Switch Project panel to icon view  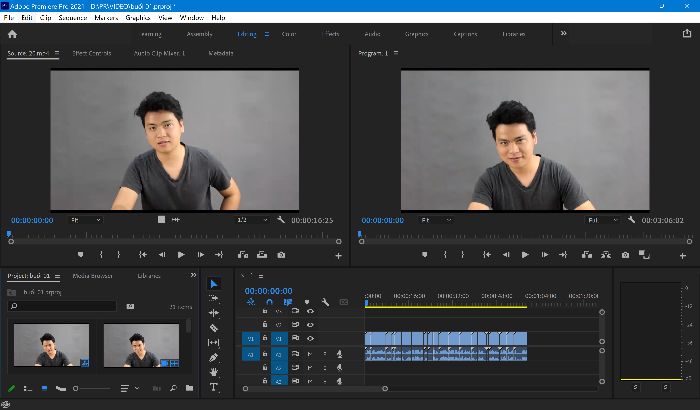click(44, 389)
